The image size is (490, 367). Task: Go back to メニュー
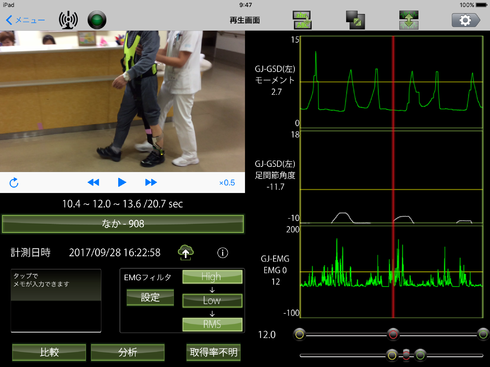pyautogui.click(x=25, y=20)
